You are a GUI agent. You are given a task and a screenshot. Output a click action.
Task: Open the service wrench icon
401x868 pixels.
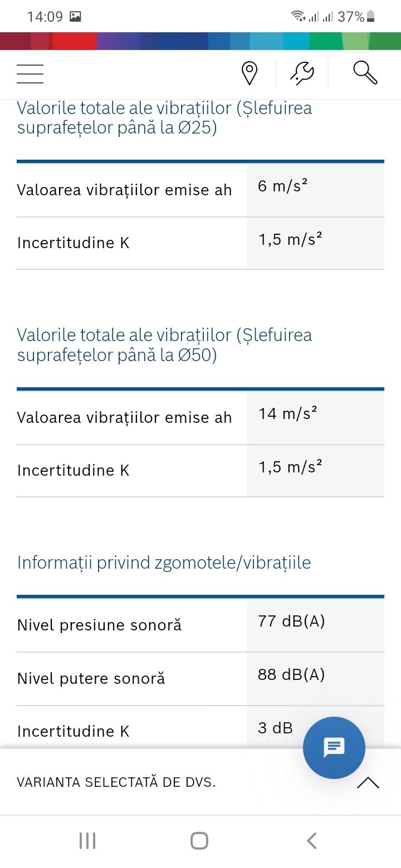(302, 74)
